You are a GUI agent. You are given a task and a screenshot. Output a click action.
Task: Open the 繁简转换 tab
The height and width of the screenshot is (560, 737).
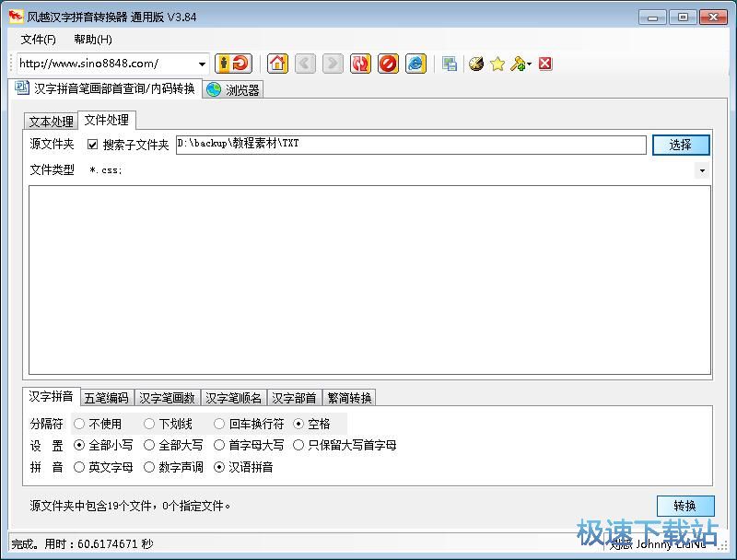tap(350, 398)
